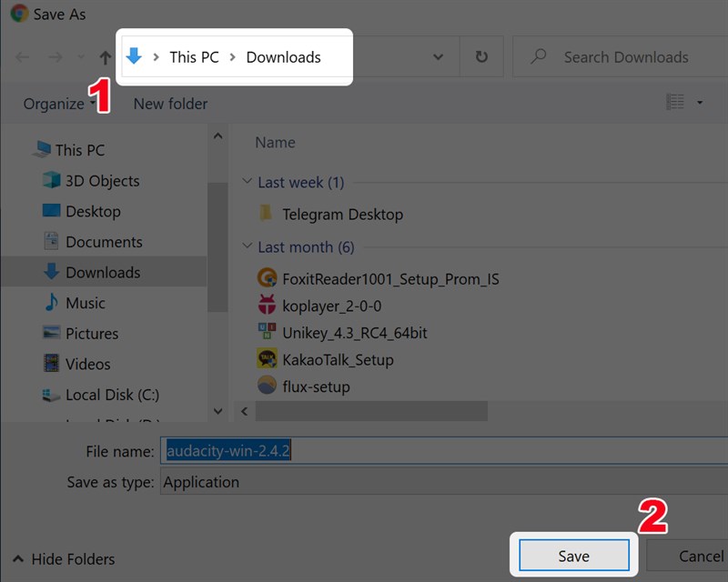Viewport: 728px width, 582px height.
Task: Click the Save button
Action: (x=573, y=555)
